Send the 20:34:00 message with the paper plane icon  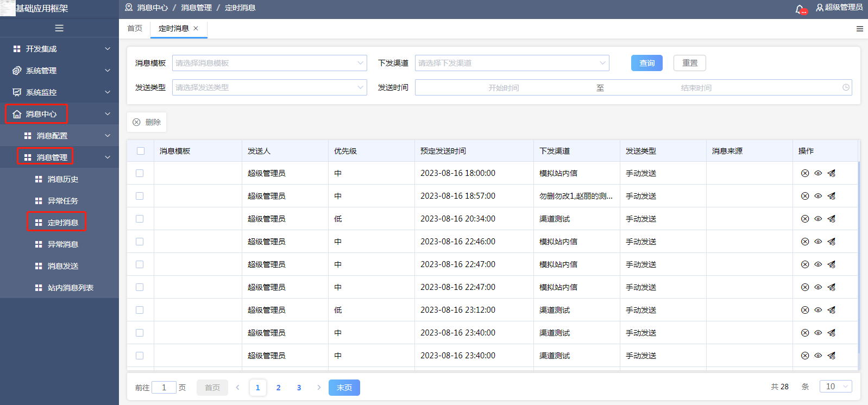tap(831, 219)
